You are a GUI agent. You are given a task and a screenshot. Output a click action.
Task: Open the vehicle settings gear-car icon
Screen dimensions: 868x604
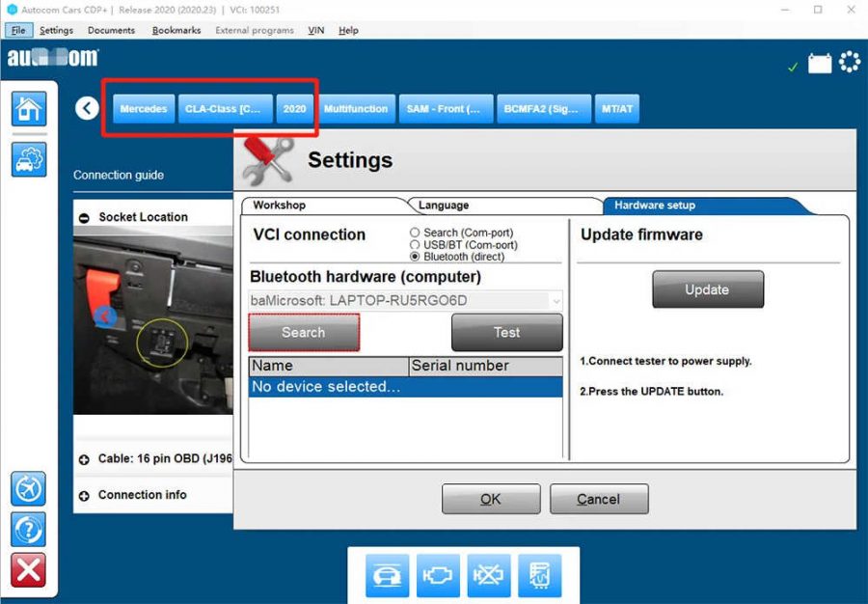29,159
